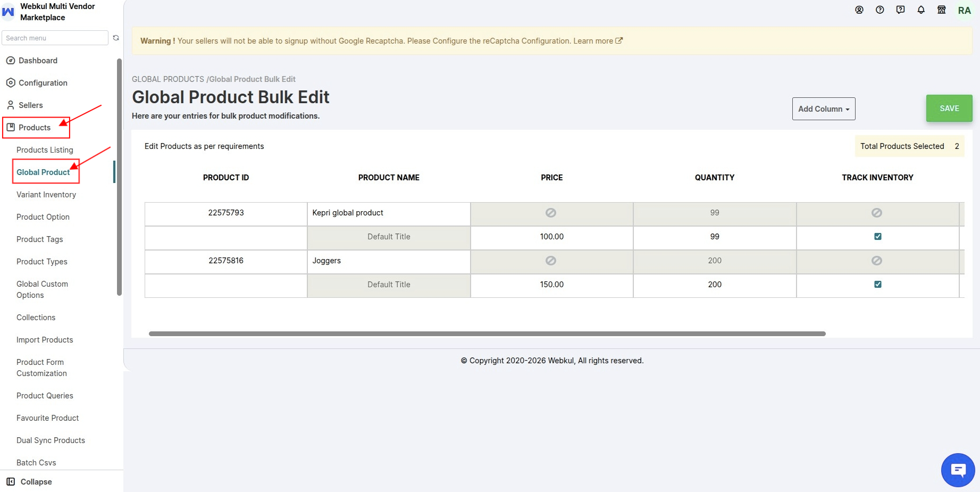Open Product Tags page

click(x=40, y=239)
